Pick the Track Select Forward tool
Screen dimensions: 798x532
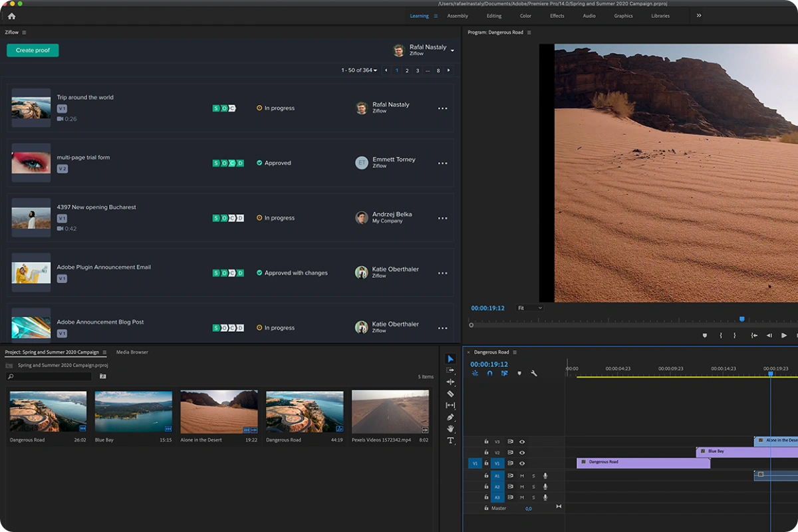(450, 370)
